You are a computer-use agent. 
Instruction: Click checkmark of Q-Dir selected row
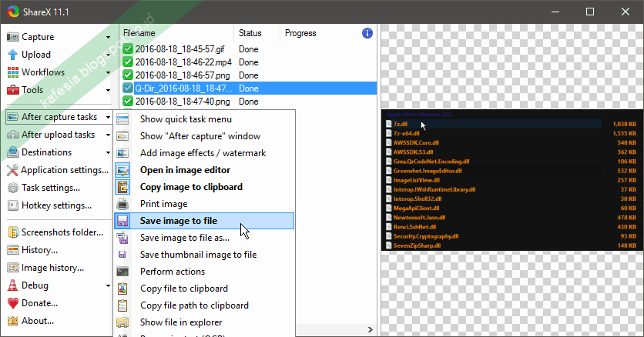(128, 88)
